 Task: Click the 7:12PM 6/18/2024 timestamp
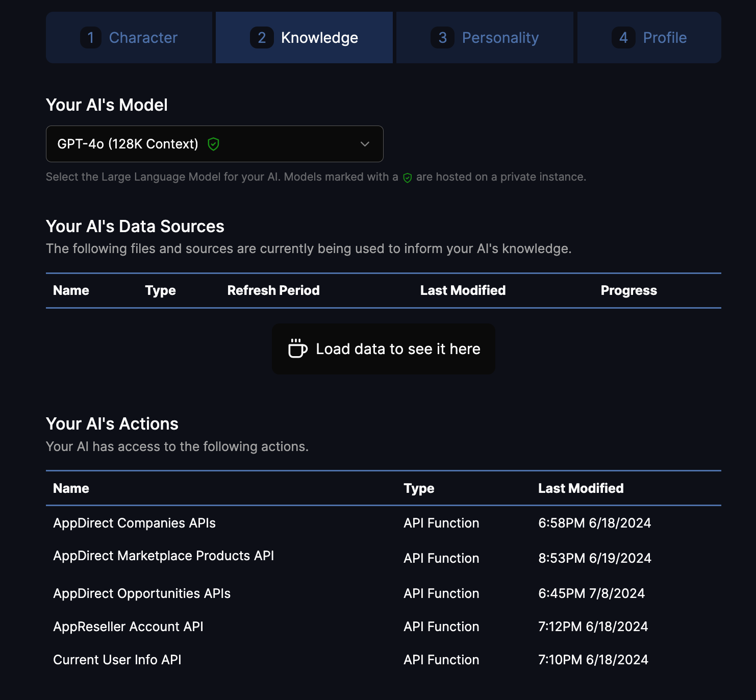tap(593, 627)
